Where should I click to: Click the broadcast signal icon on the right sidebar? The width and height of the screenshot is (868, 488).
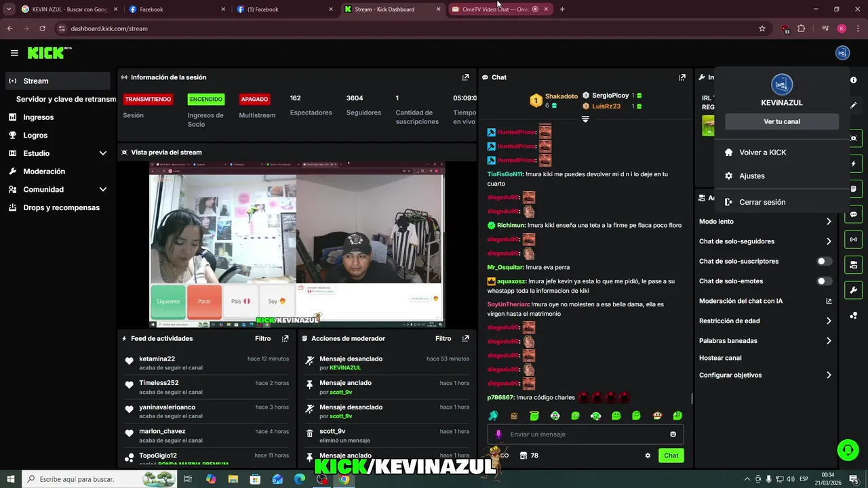click(x=853, y=239)
